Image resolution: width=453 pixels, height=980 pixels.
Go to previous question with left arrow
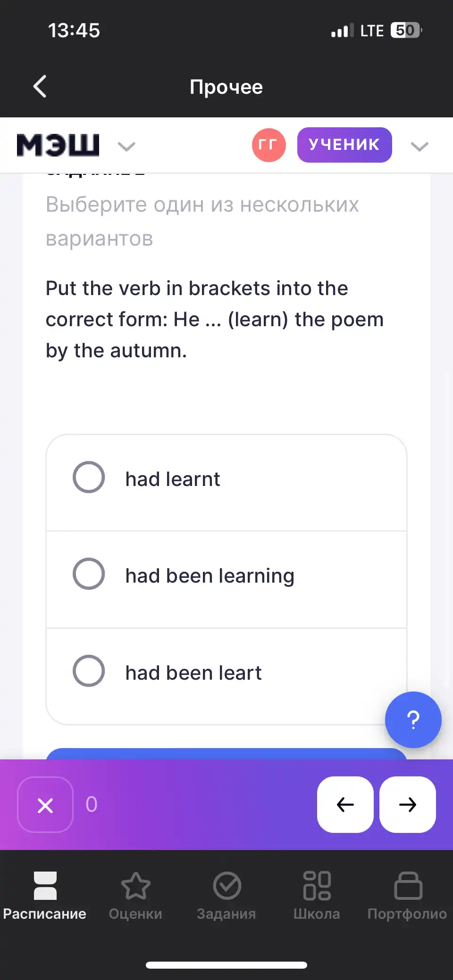(x=345, y=805)
